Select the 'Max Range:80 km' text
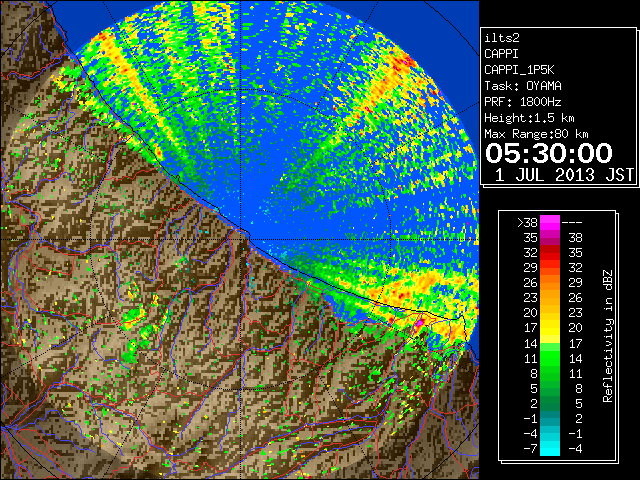 coord(536,134)
